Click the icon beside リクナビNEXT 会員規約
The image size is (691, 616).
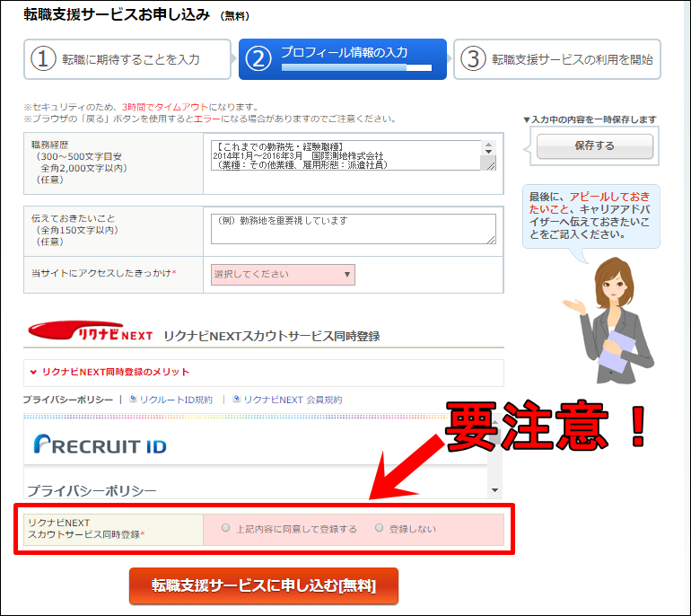[x=236, y=400]
